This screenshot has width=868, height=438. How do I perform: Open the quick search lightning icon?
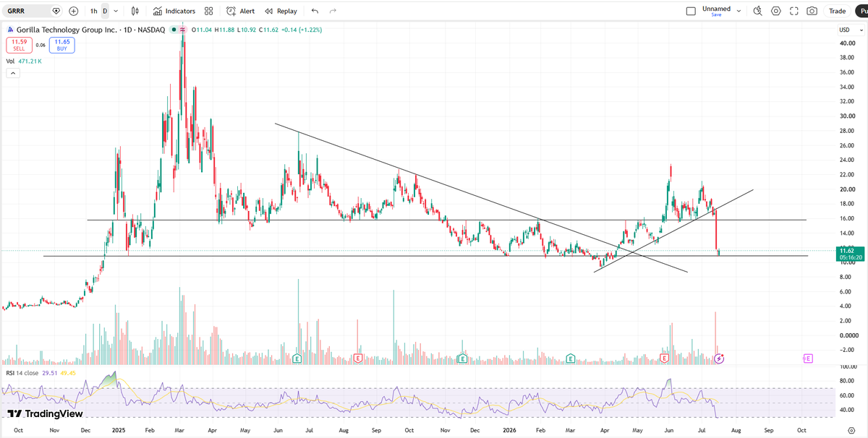757,11
